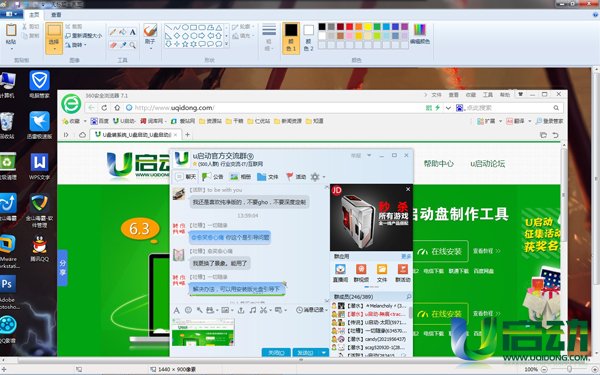
Task: Activate the Color 2 background box
Action: (x=308, y=38)
